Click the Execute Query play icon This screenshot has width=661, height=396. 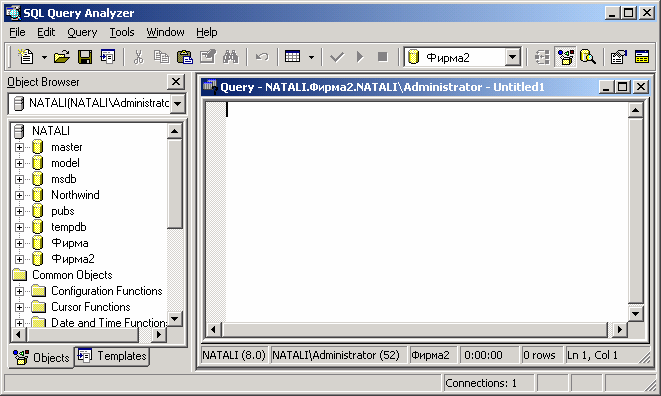[x=360, y=57]
